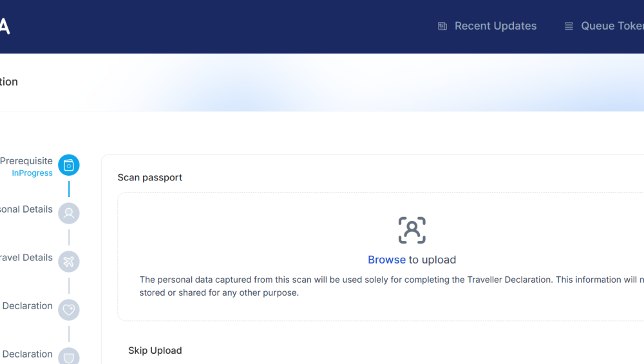
Task: Select the shield Declaration step icon
Action: (69, 356)
